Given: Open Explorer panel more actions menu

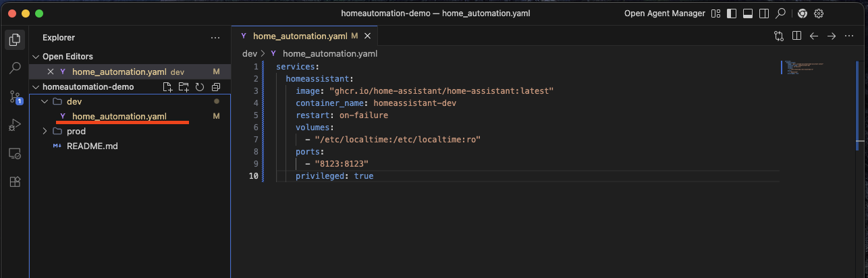Looking at the screenshot, I should click(215, 38).
